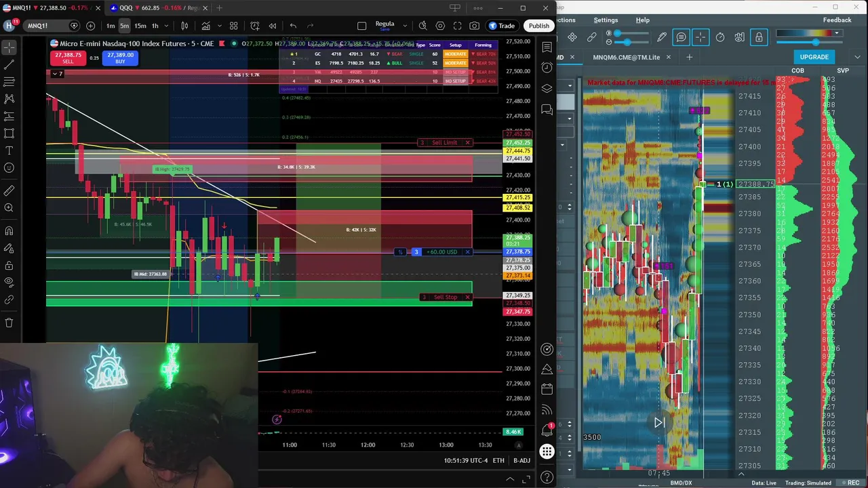The width and height of the screenshot is (868, 488).
Task: Click the UPGRADE button in Bookmap
Action: pos(814,57)
